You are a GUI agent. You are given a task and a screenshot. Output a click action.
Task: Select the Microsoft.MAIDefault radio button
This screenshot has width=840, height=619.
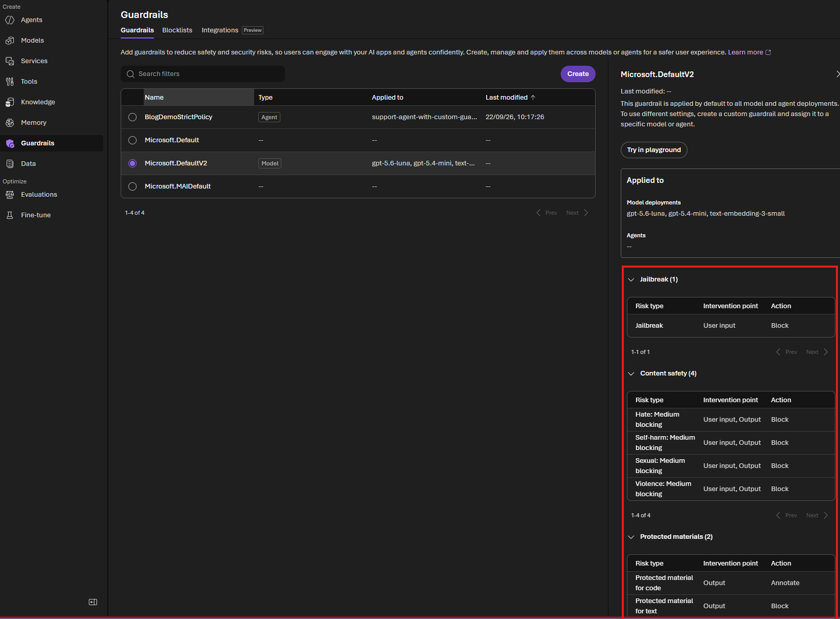(132, 186)
